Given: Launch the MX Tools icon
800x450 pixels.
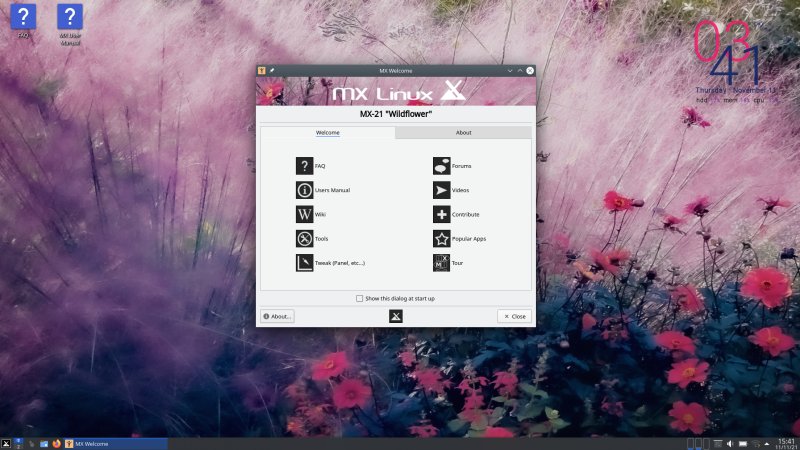Looking at the screenshot, I should [x=304, y=238].
